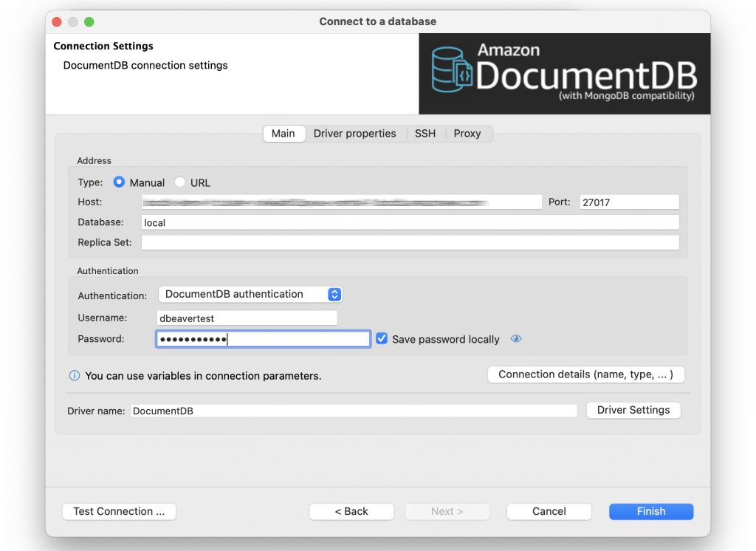Click the variables in connection parameters hint
Image resolution: width=756 pixels, height=551 pixels.
pyautogui.click(x=203, y=376)
